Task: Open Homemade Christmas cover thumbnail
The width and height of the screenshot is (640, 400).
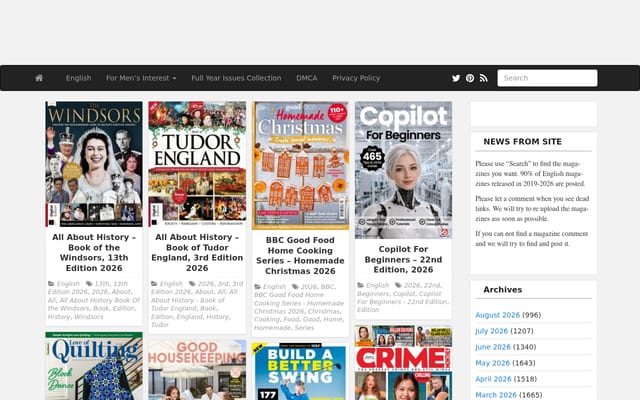Action: click(x=300, y=166)
